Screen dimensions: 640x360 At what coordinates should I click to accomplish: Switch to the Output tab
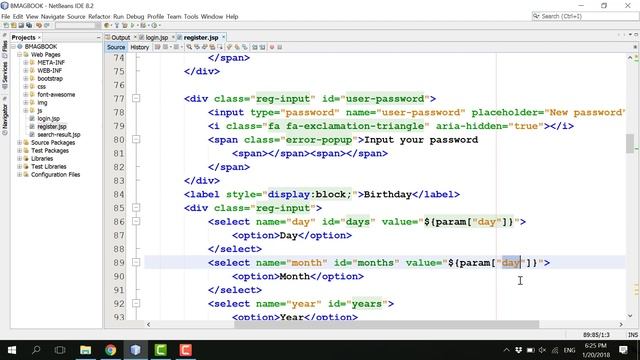[121, 37]
